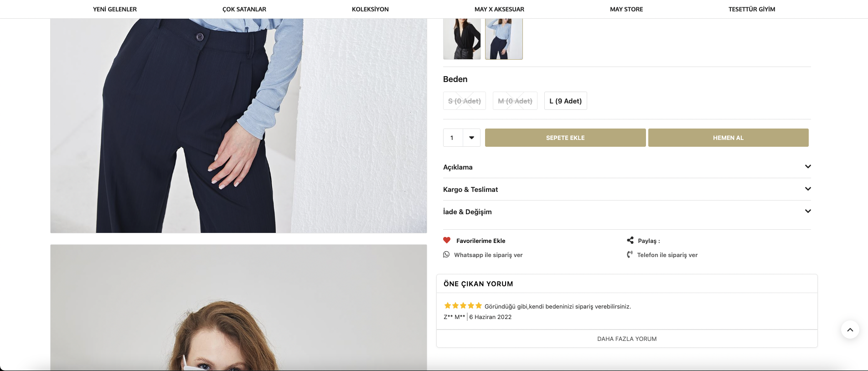868x371 pixels.
Task: Click the HEMEN AL button
Action: click(x=728, y=138)
